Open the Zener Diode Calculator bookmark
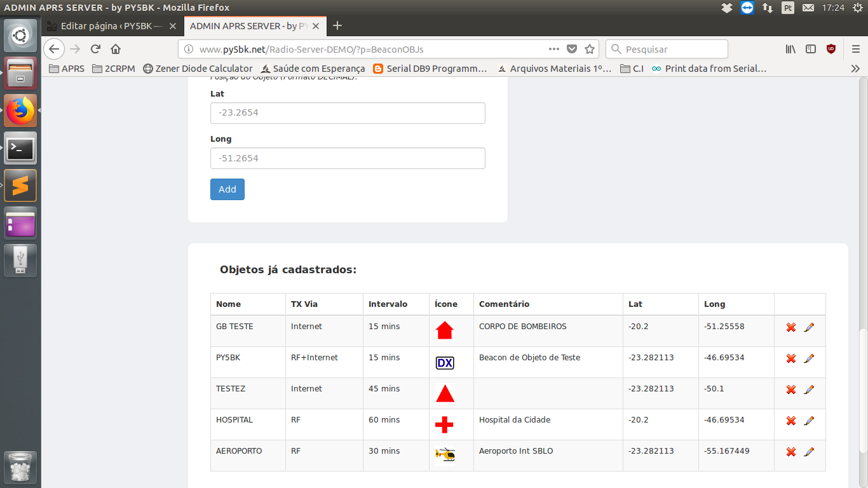 (x=198, y=69)
